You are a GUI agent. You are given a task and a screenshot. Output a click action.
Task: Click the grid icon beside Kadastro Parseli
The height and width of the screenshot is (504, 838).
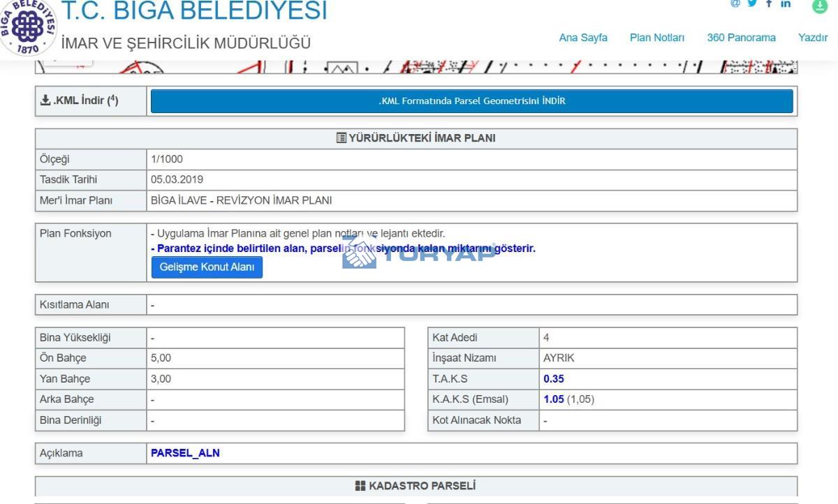(x=360, y=486)
